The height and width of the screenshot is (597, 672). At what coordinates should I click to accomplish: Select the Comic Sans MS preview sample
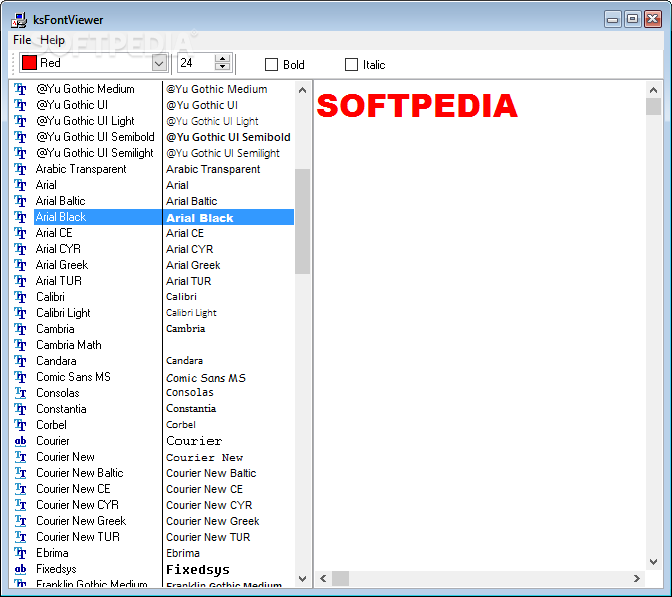click(206, 378)
